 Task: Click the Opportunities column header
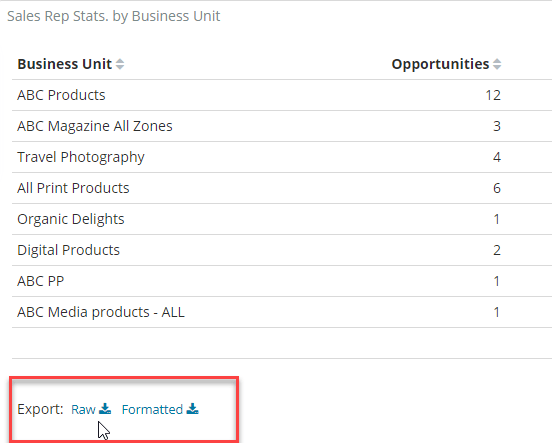(440, 64)
